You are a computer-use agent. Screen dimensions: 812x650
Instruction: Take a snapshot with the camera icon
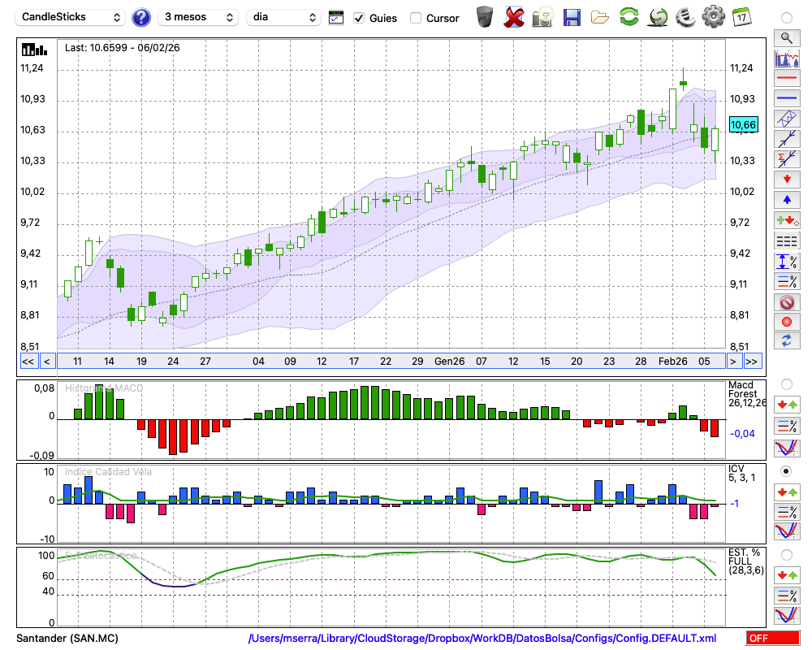[x=542, y=17]
